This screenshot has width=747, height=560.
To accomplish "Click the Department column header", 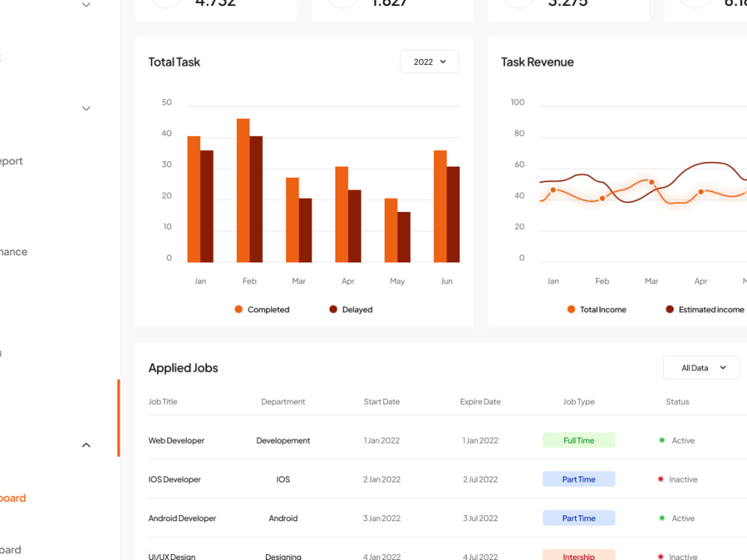I will tap(283, 402).
